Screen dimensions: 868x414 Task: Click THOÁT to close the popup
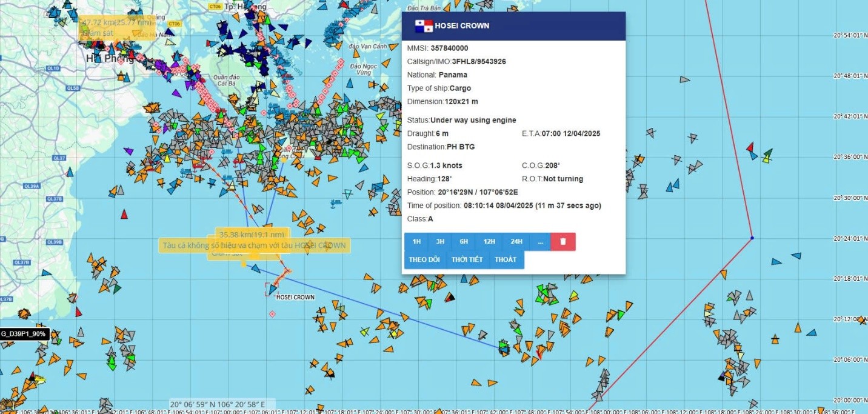click(x=506, y=259)
